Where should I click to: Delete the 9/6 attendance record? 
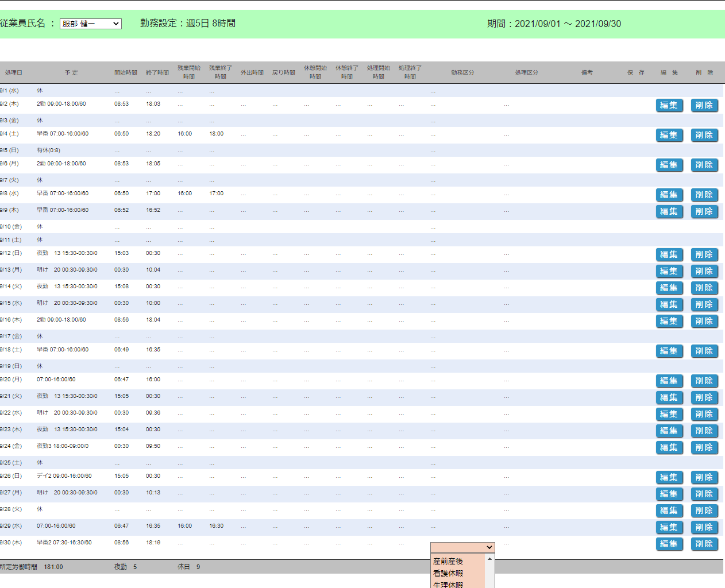pyautogui.click(x=704, y=165)
